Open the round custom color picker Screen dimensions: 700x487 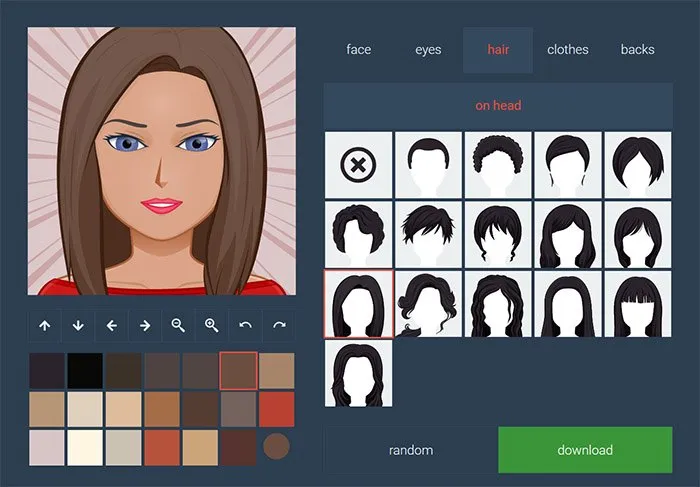click(x=277, y=446)
